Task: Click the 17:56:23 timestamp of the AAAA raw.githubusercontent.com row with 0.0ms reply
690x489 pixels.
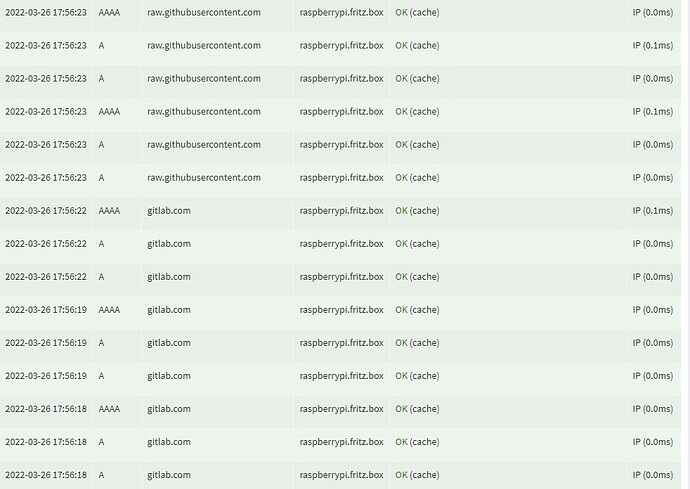Action: [46, 12]
